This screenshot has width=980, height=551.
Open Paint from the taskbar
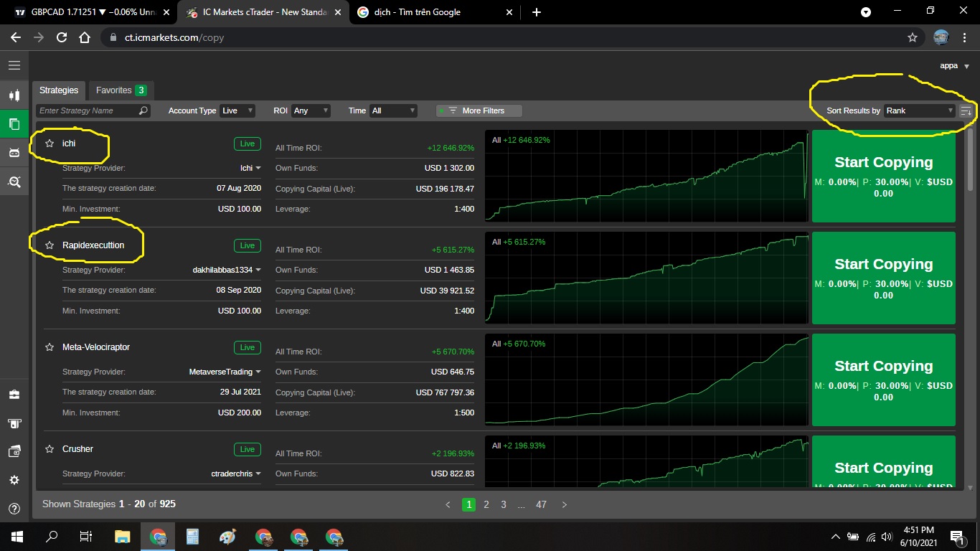pos(227,536)
